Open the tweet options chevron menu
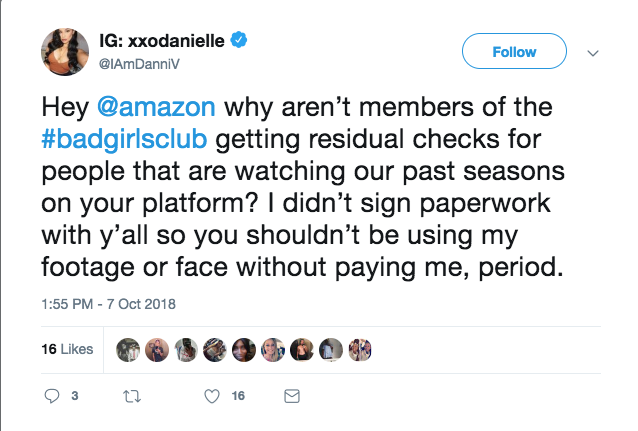 coord(593,53)
